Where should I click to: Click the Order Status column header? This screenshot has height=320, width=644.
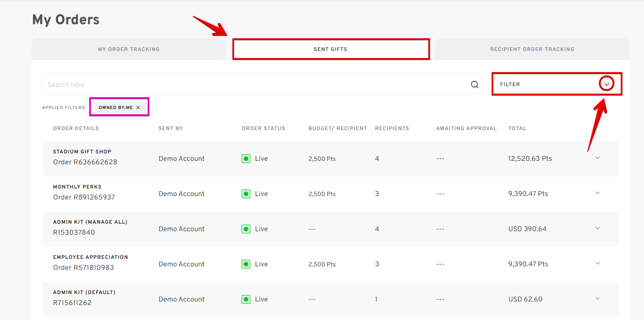263,128
